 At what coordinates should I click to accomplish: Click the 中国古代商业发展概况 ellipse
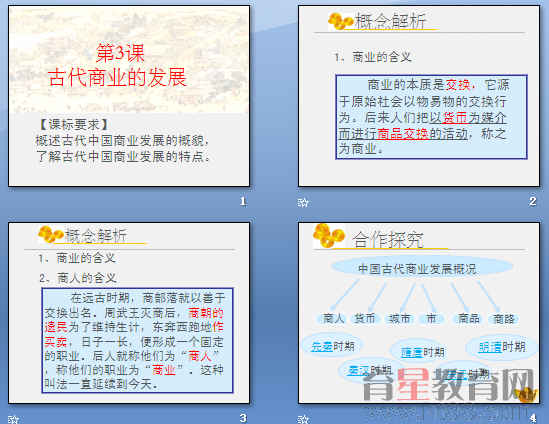421,268
